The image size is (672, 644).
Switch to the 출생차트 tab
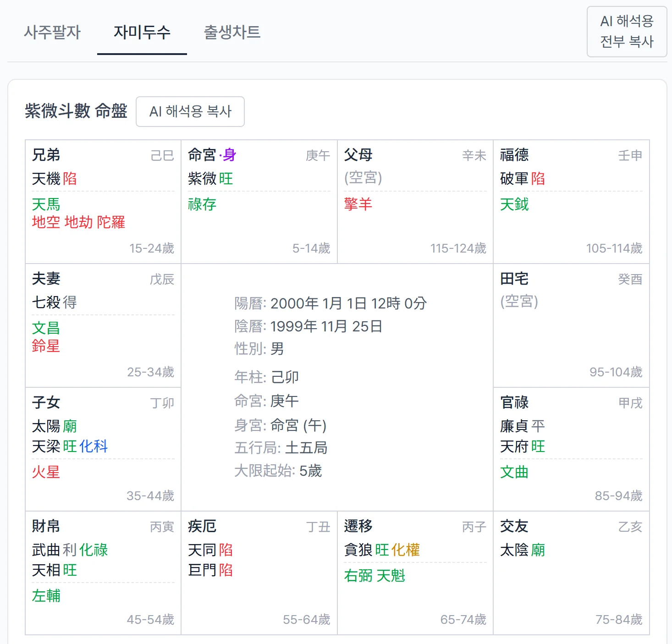click(231, 33)
